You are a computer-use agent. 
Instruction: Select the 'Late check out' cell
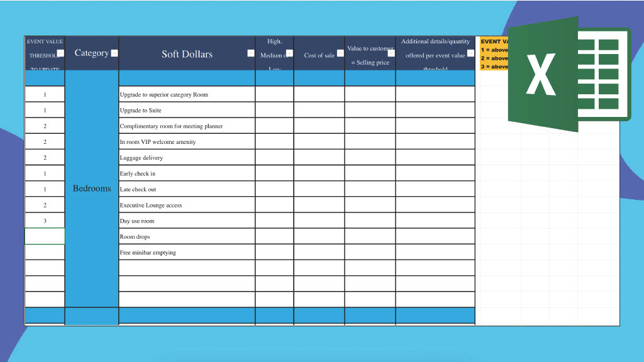(187, 189)
